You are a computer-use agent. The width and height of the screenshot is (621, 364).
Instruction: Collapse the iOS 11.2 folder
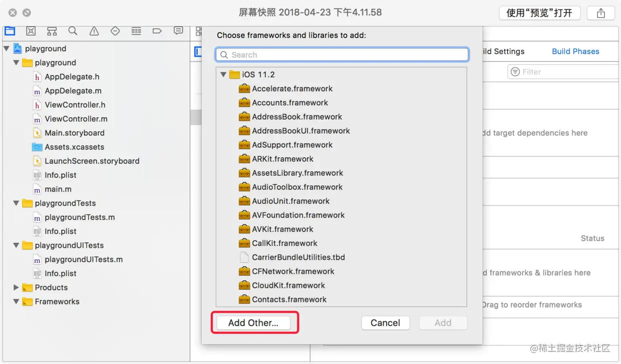click(x=223, y=75)
